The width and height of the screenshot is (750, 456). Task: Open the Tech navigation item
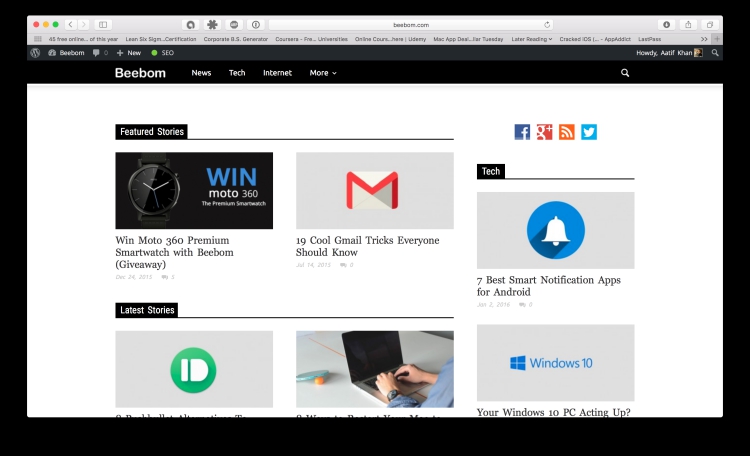pyautogui.click(x=237, y=73)
